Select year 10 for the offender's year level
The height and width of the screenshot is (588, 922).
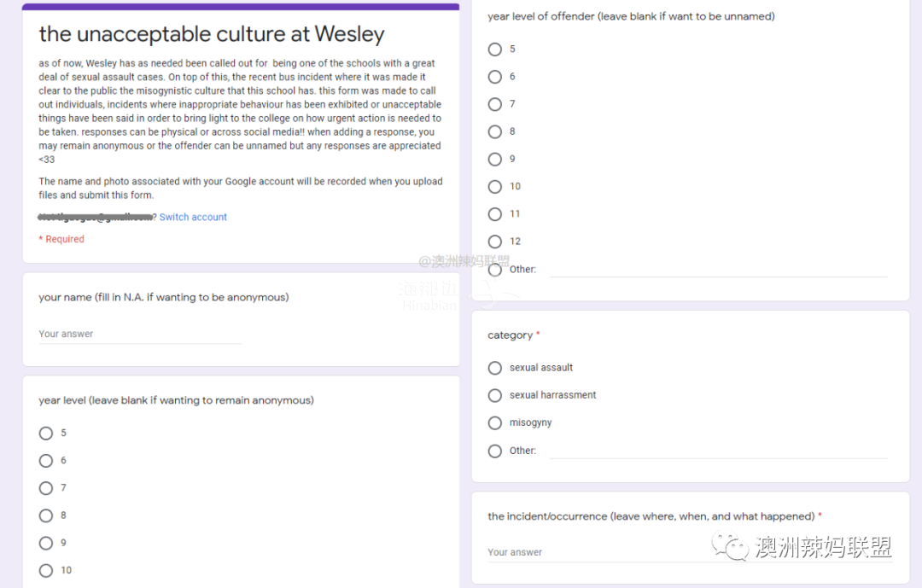(x=495, y=187)
